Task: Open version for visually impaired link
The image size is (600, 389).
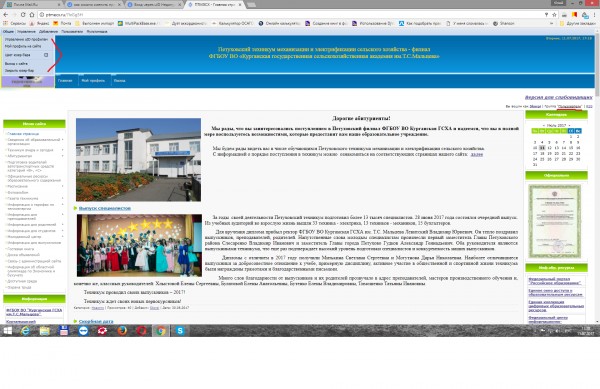Action: [558, 97]
